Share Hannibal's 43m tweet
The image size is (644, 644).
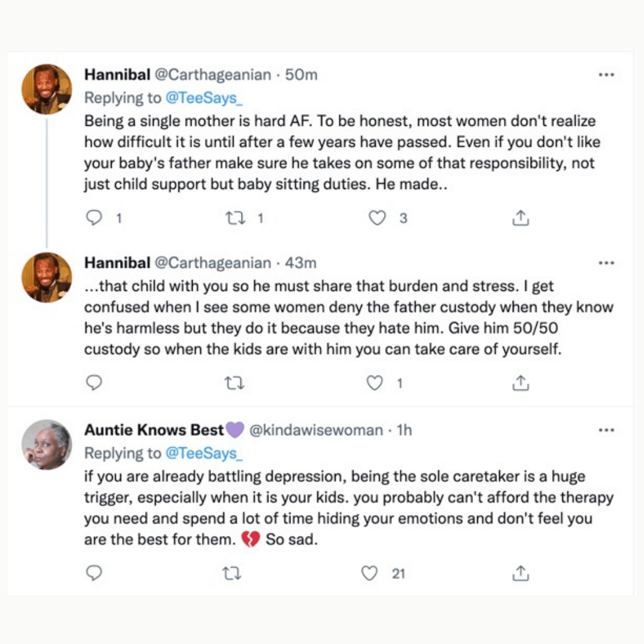point(521,383)
